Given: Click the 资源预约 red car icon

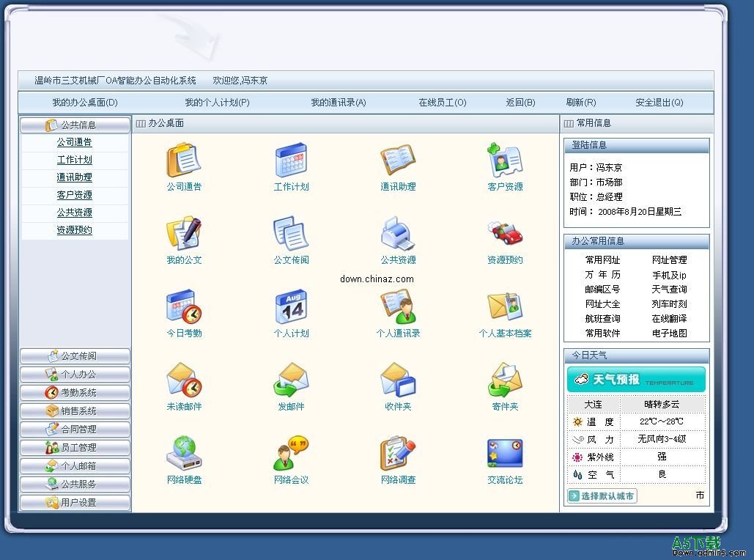Looking at the screenshot, I should coord(505,234).
